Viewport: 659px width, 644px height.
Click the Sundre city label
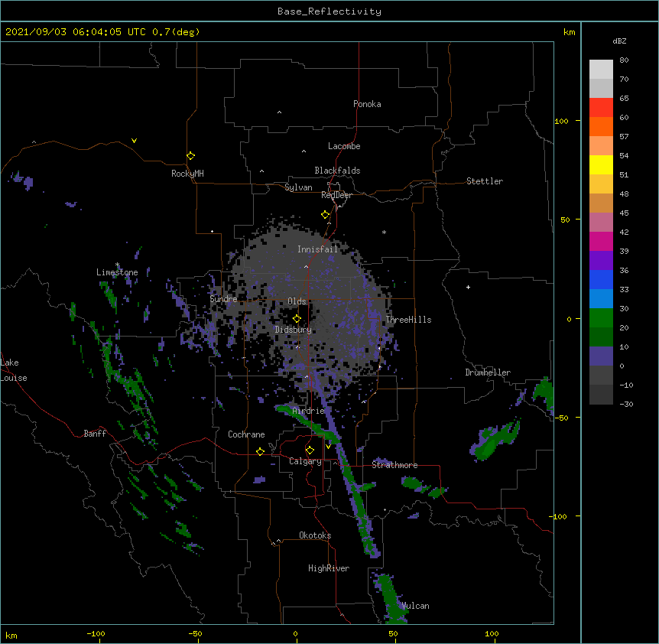coord(223,299)
